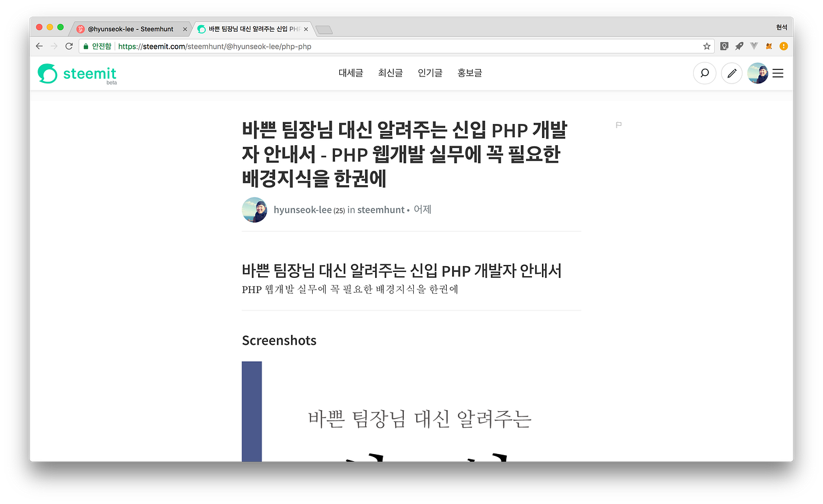Open the Vue devtools extension icon
Screen dimensions: 823x504
point(754,46)
